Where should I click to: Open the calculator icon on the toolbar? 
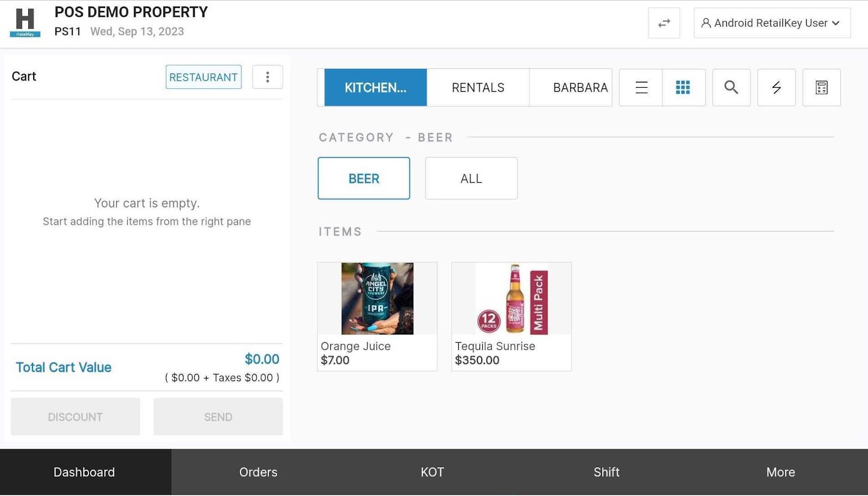click(821, 87)
